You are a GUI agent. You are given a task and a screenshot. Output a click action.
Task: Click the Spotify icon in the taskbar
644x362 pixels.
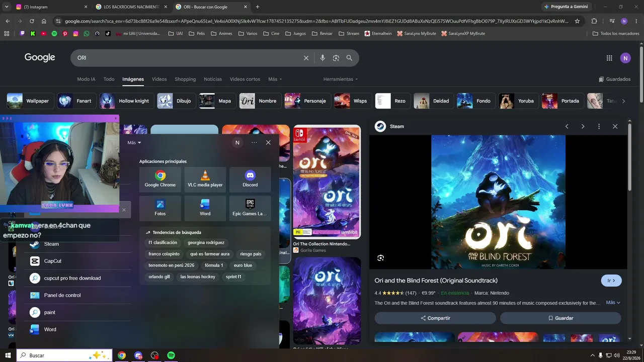click(171, 355)
